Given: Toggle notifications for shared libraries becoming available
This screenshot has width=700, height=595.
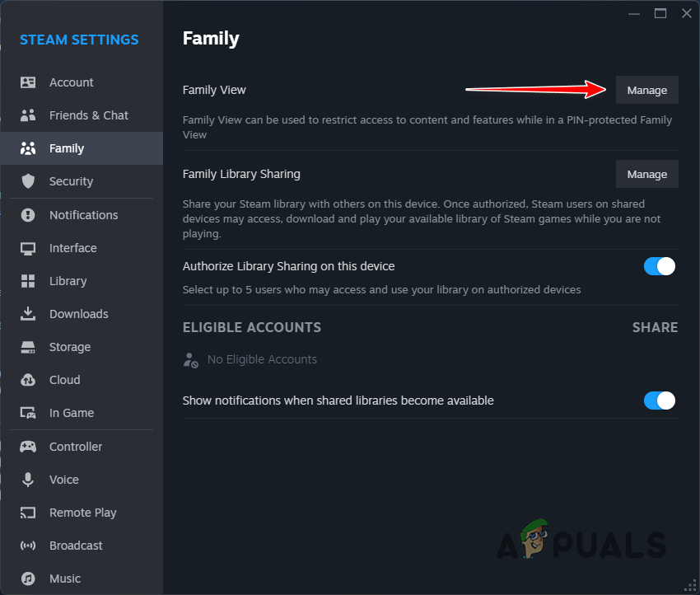Looking at the screenshot, I should pos(659,401).
